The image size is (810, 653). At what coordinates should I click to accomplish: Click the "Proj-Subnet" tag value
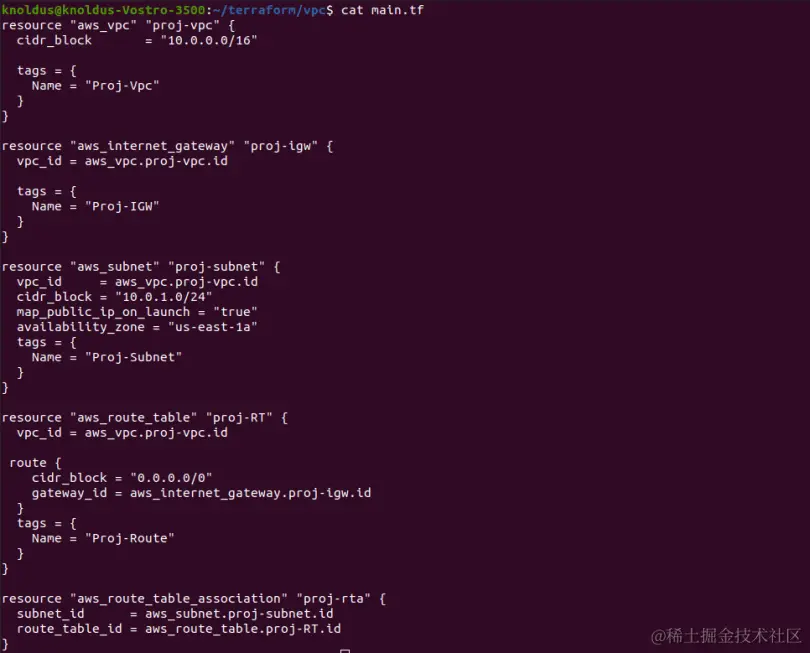pyautogui.click(x=133, y=357)
